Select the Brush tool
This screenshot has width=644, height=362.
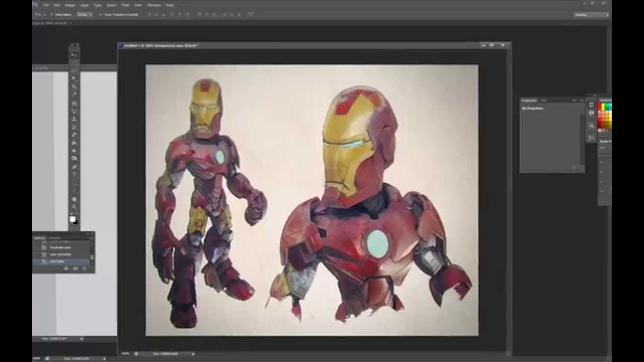[x=74, y=111]
